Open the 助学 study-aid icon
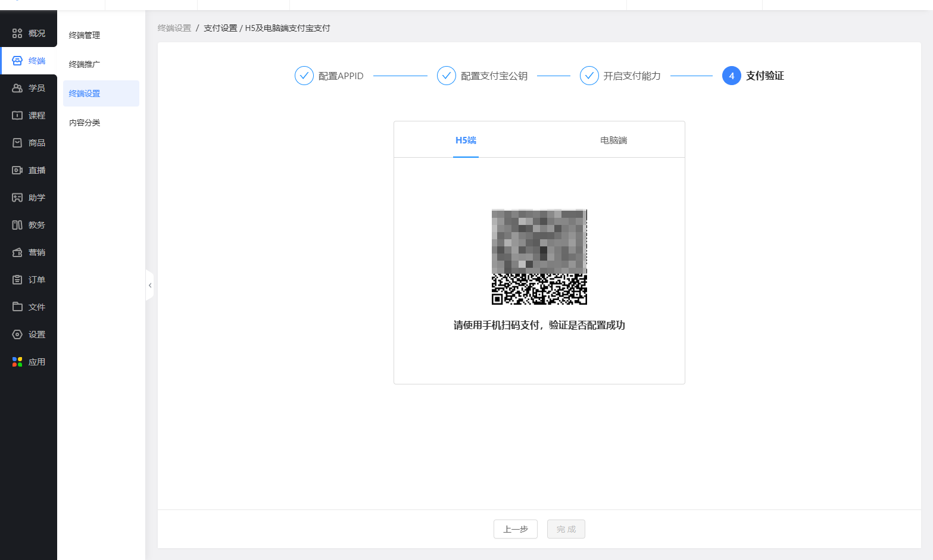 pos(17,198)
